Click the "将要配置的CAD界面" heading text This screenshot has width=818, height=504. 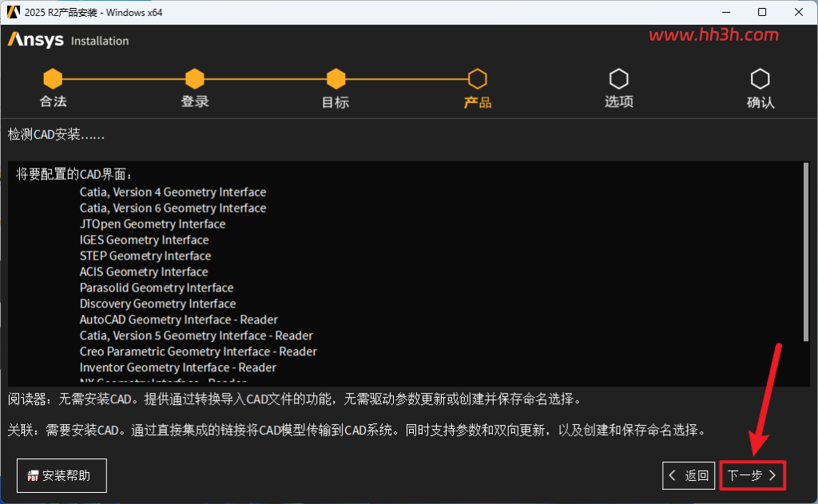pyautogui.click(x=74, y=174)
